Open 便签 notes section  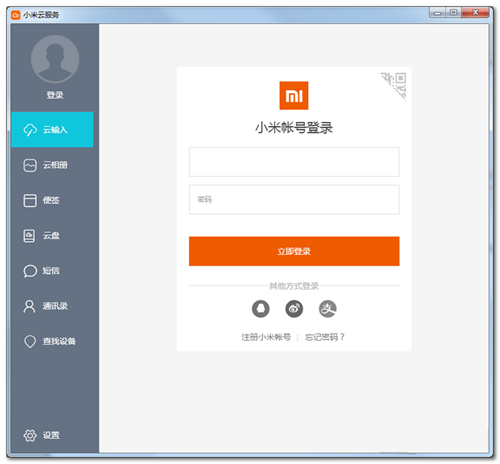coord(52,200)
